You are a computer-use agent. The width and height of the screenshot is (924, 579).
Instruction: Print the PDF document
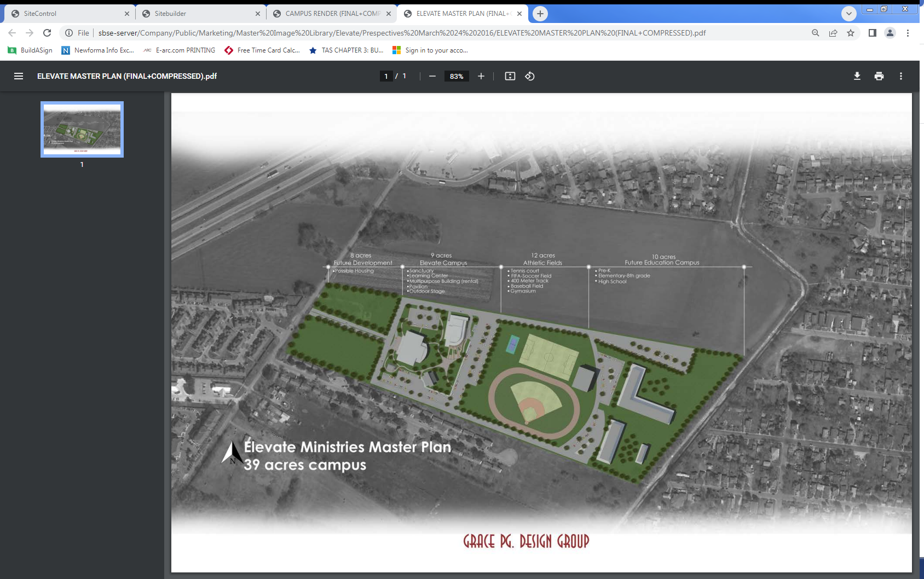tap(879, 76)
